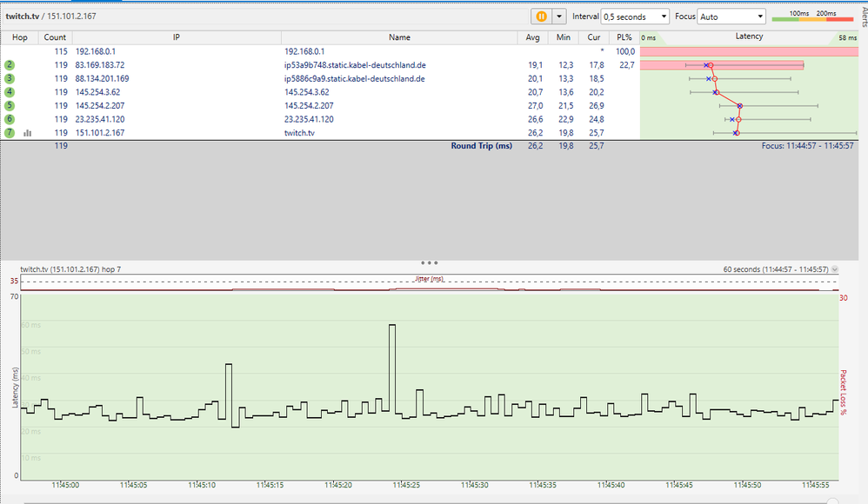Click the bottom timeline scrollbar thumb

pos(832,501)
